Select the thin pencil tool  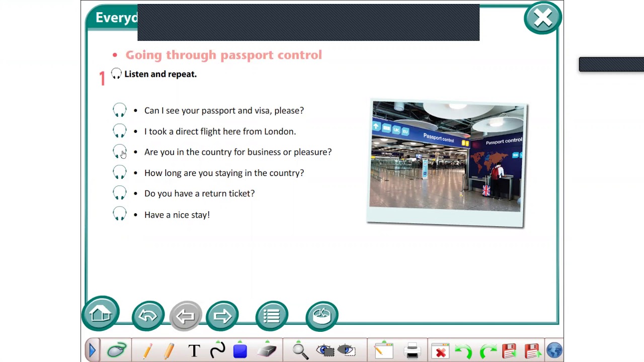coord(147,350)
